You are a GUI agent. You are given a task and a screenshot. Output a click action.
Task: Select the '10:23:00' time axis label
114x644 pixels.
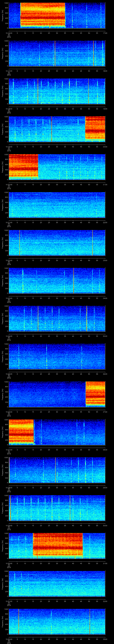click(9, 298)
